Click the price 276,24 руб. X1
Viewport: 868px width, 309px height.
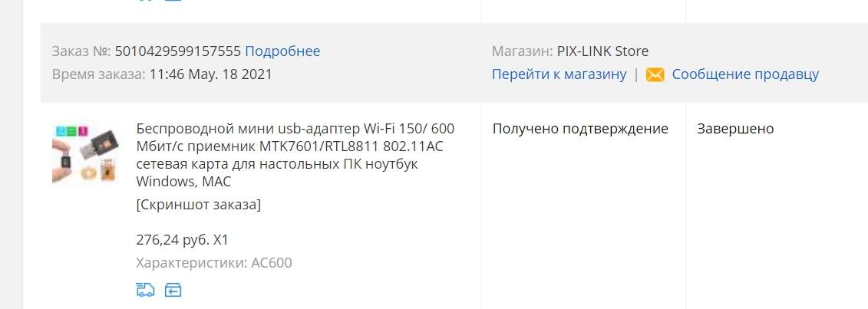pyautogui.click(x=182, y=240)
